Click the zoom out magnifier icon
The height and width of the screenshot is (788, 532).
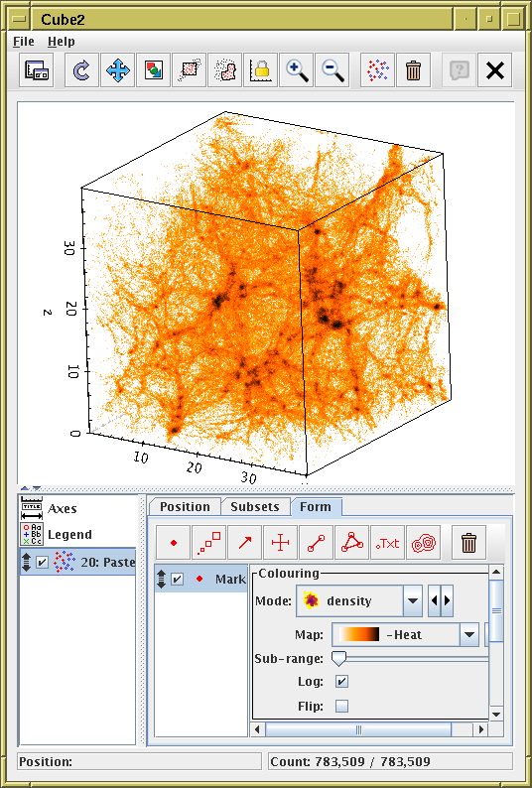[x=332, y=70]
